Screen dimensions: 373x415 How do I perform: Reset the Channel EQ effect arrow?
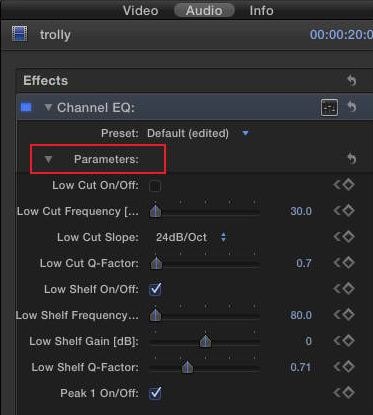pyautogui.click(x=351, y=107)
